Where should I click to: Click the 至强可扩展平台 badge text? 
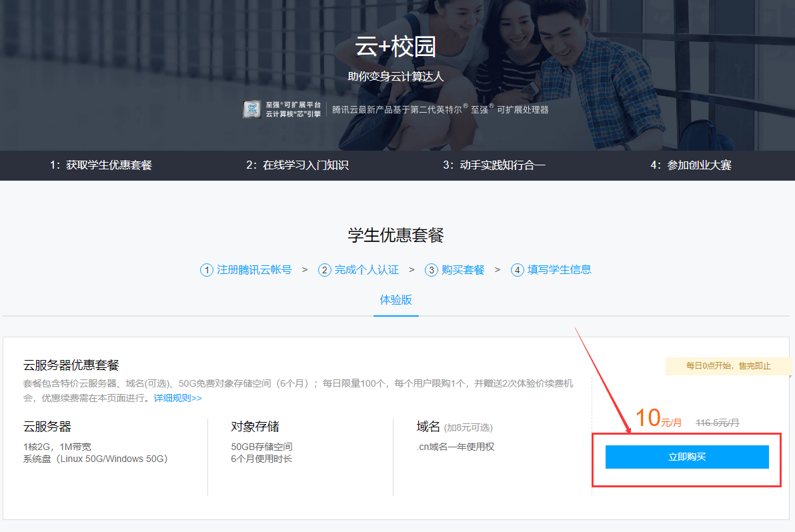click(293, 109)
